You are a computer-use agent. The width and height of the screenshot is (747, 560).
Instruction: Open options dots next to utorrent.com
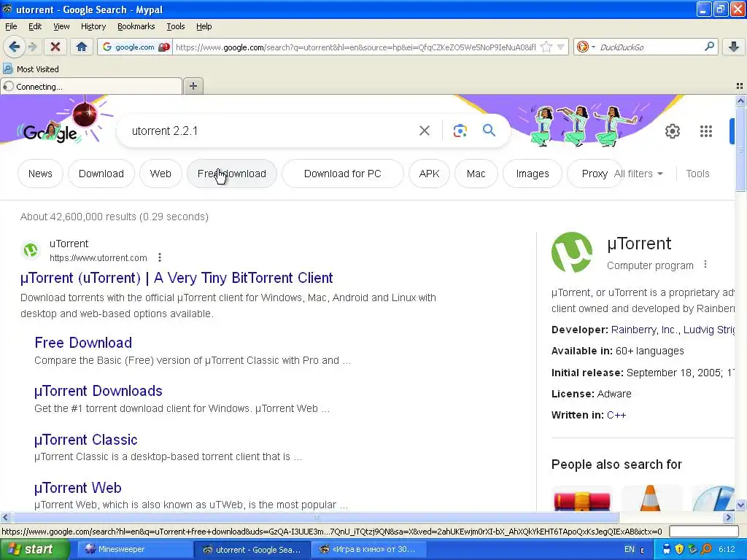pyautogui.click(x=160, y=257)
